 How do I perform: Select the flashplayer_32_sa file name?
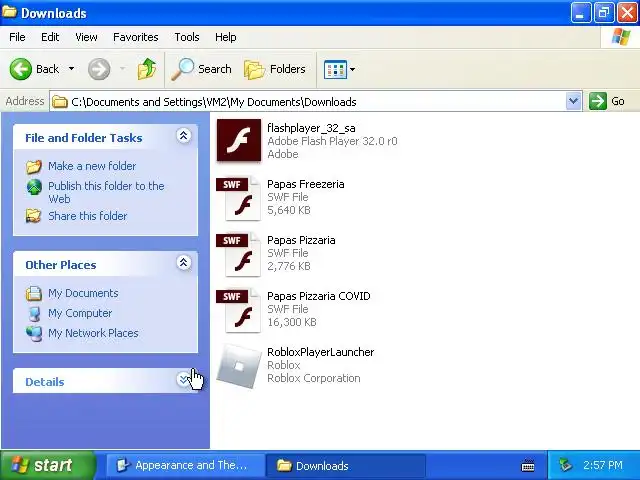click(x=311, y=128)
